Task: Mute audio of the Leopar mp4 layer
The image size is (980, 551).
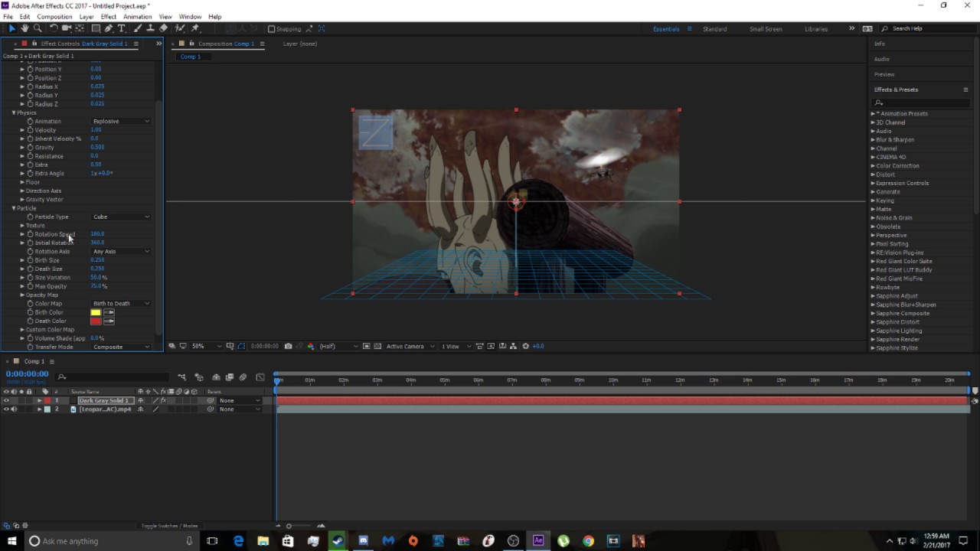Action: pyautogui.click(x=14, y=409)
